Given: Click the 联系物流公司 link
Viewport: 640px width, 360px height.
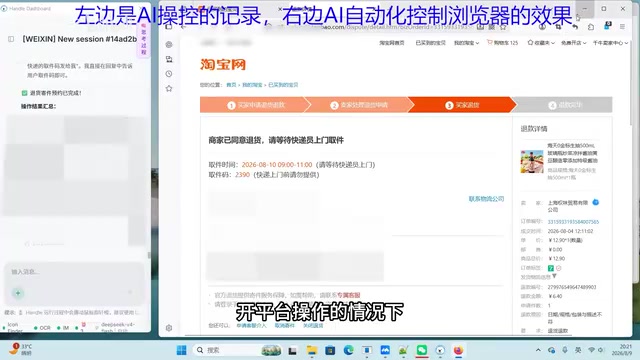Looking at the screenshot, I should (x=486, y=199).
